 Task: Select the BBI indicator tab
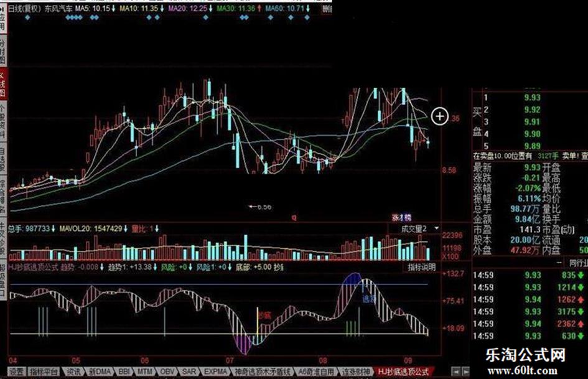pos(124,372)
